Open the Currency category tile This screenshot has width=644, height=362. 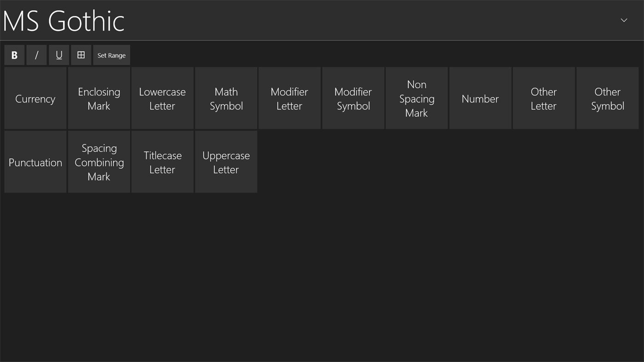(x=35, y=98)
